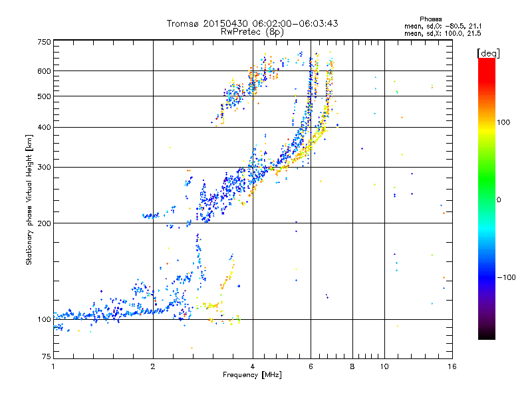Click the y-axis tick label '100'
Viewport: 532px width, 399px height.
point(44,319)
